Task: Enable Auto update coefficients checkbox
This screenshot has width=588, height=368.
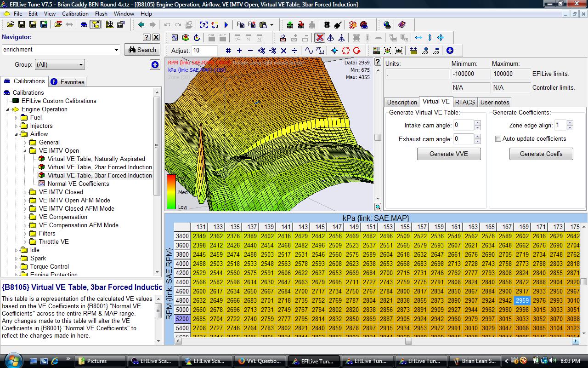Action: point(498,138)
